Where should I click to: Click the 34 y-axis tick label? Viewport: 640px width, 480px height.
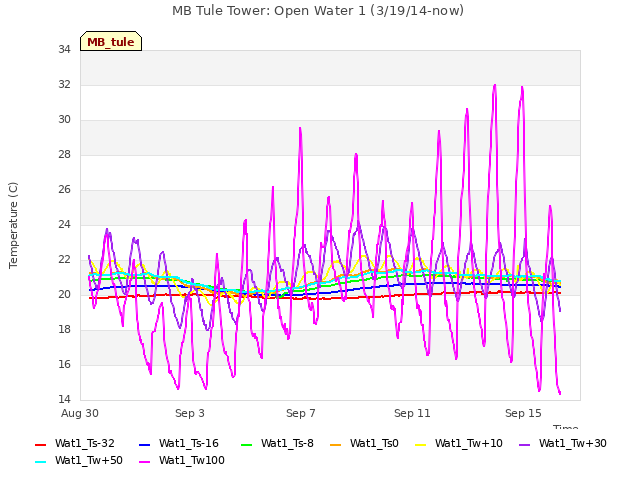[x=64, y=49]
